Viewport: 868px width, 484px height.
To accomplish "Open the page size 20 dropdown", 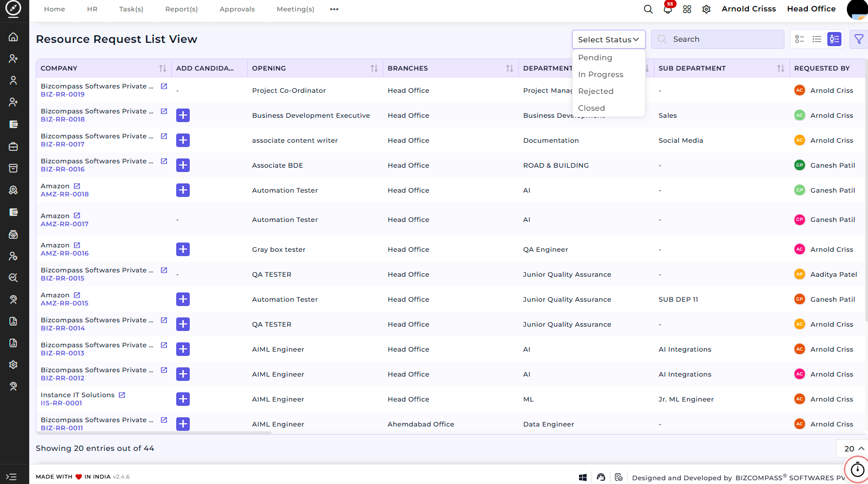I will 852,449.
